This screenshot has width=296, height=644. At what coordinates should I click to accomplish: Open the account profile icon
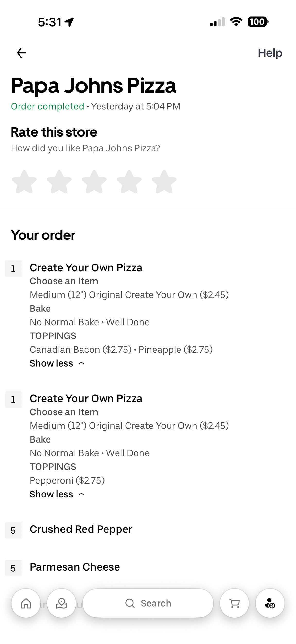click(270, 603)
